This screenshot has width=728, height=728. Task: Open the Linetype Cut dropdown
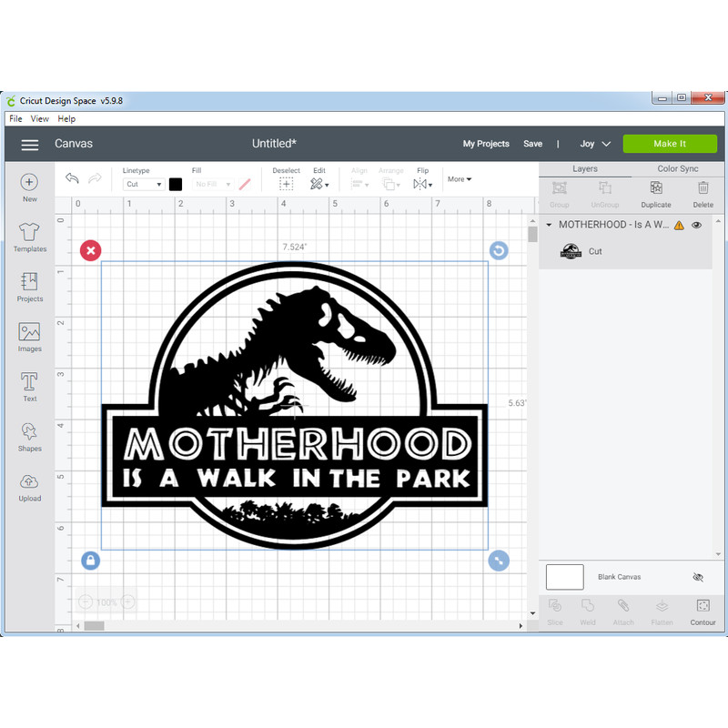pos(143,184)
